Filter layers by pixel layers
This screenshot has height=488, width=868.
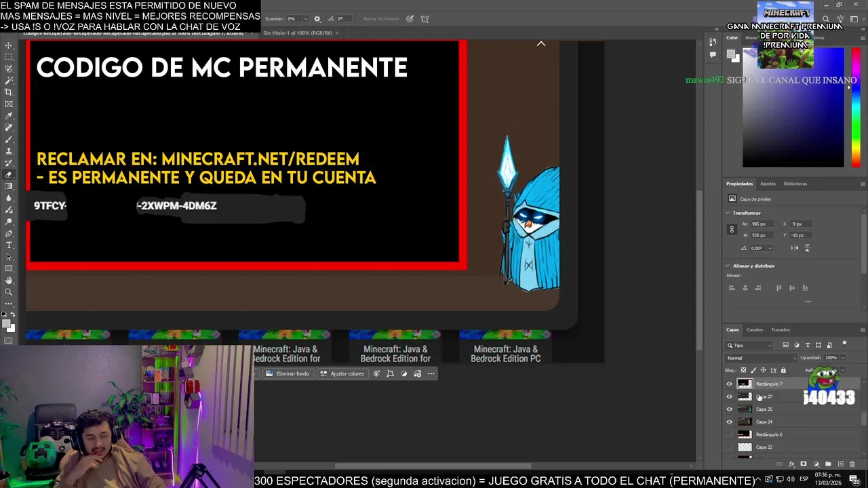786,345
